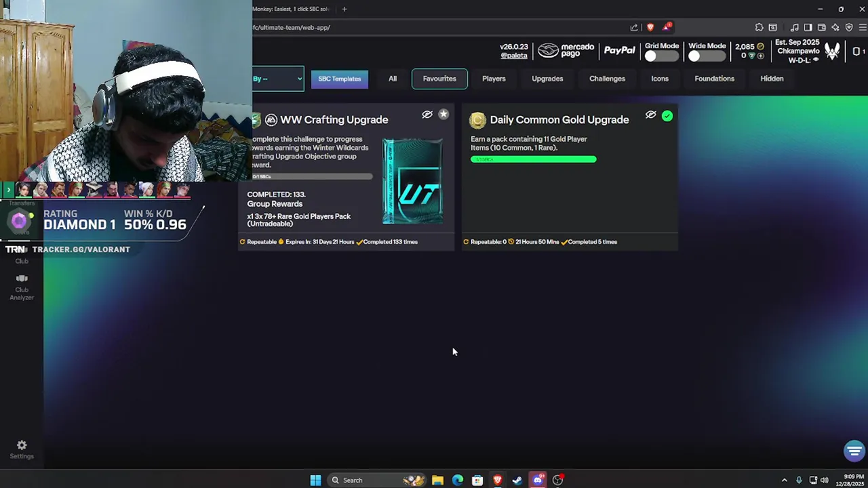
Task: Open the browser hamburger menu
Action: [x=863, y=27]
